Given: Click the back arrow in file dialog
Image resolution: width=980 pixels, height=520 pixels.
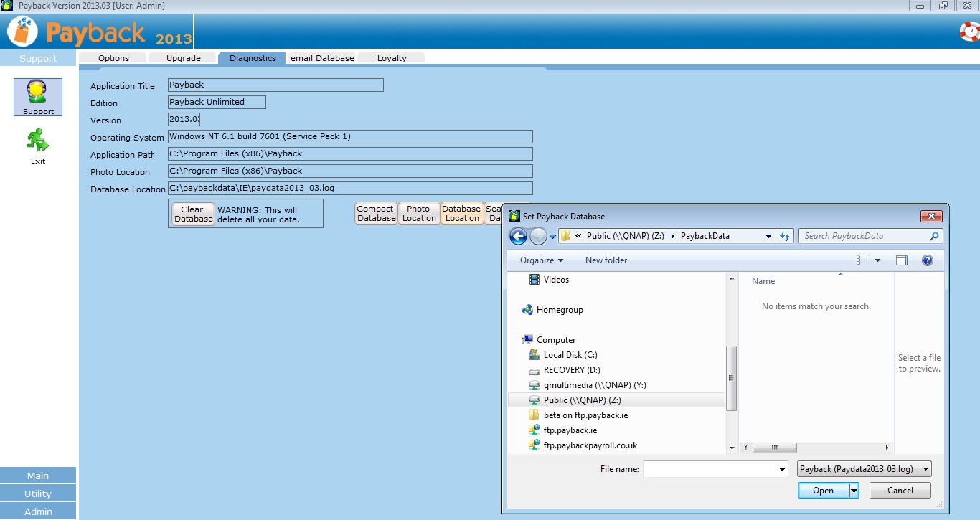Looking at the screenshot, I should click(518, 236).
